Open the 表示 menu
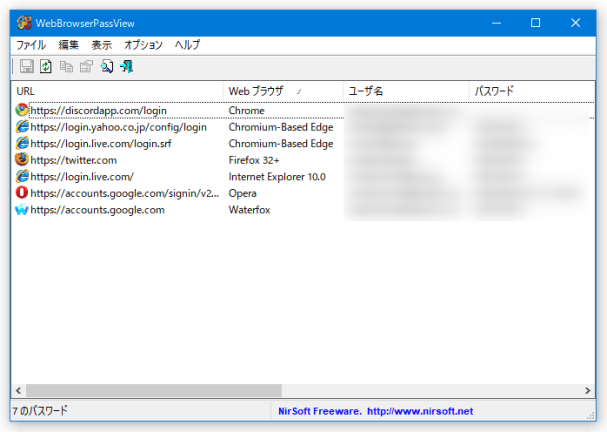The image size is (607, 432). [x=101, y=45]
